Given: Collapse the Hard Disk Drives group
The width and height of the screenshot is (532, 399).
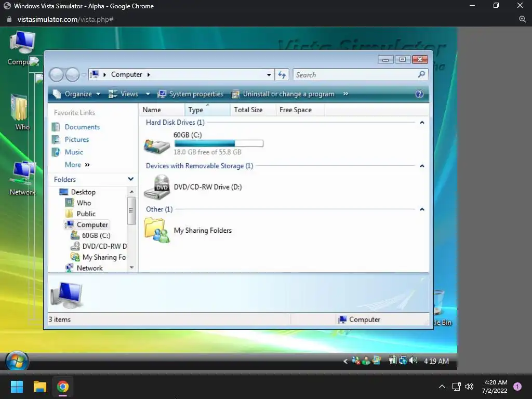Looking at the screenshot, I should (x=422, y=123).
